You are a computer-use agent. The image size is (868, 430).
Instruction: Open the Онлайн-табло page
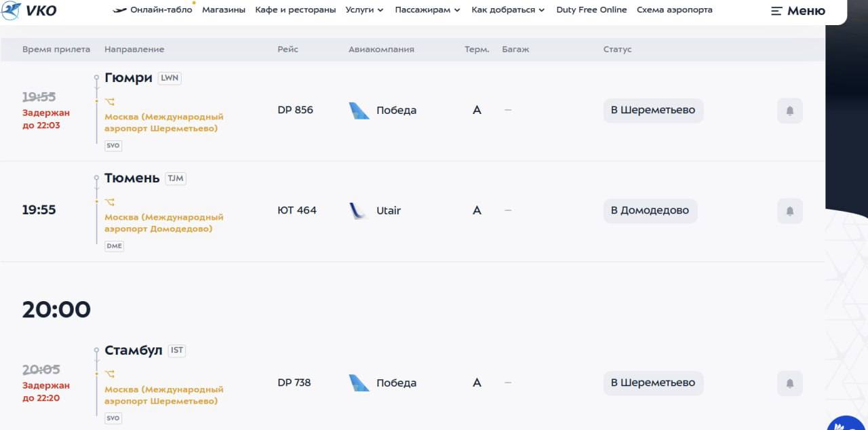click(153, 10)
